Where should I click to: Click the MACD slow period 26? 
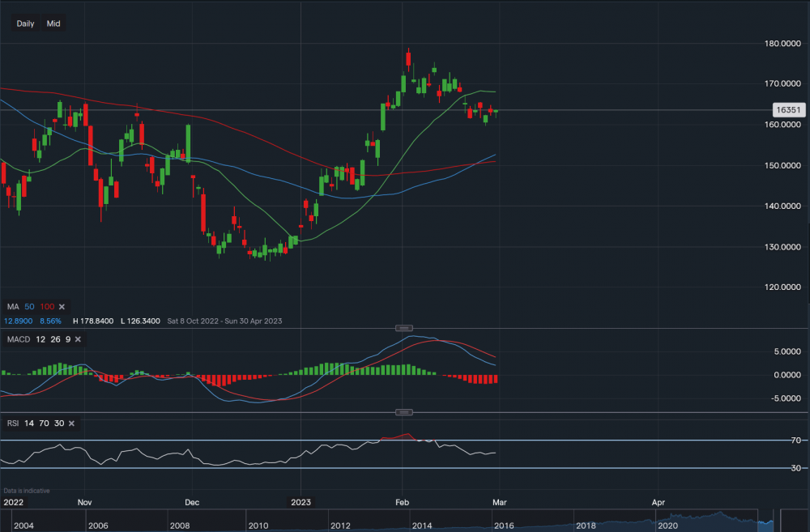click(x=57, y=338)
